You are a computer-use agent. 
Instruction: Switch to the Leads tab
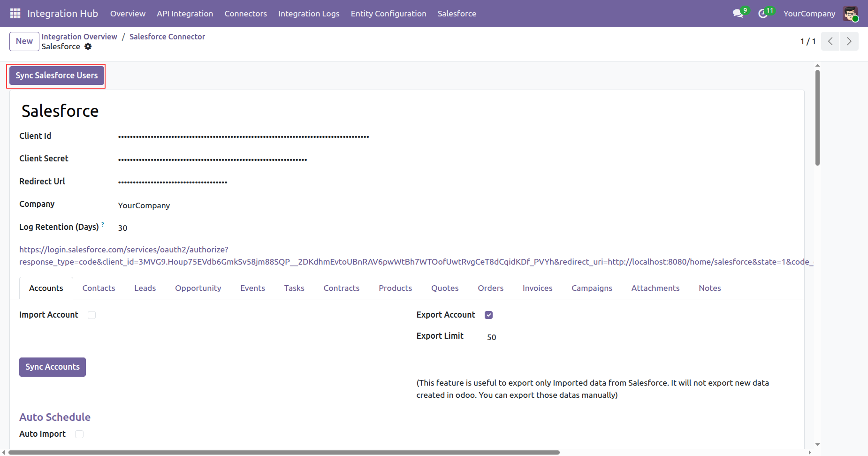click(145, 288)
